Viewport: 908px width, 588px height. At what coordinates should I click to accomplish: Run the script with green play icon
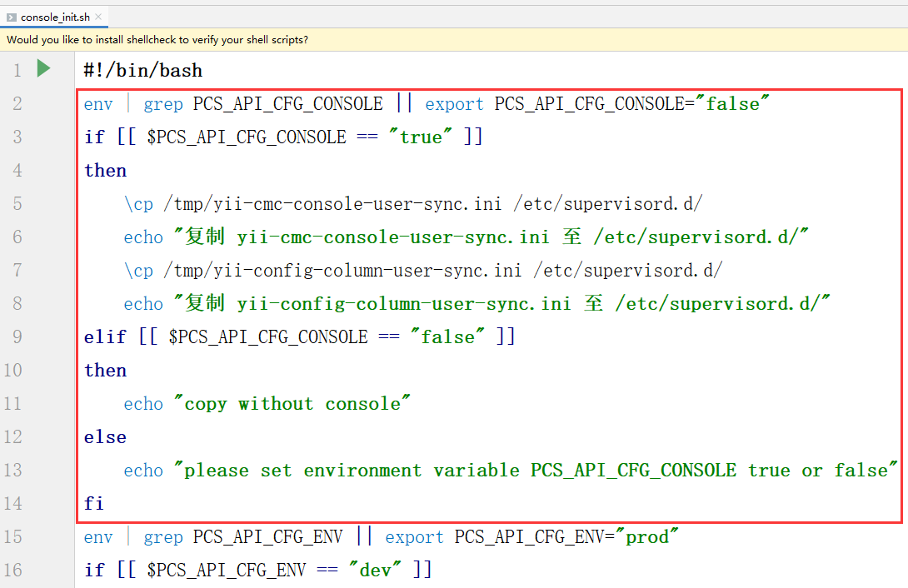pyautogui.click(x=44, y=69)
